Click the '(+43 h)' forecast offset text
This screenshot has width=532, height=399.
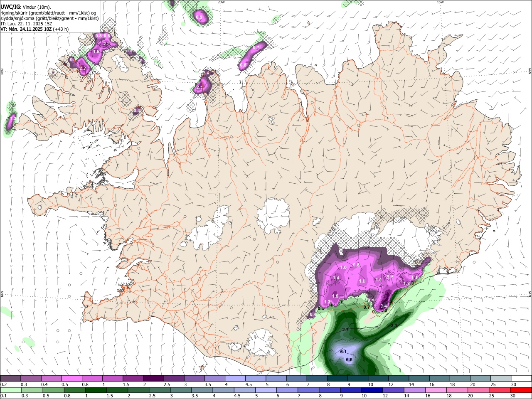[x=61, y=29]
